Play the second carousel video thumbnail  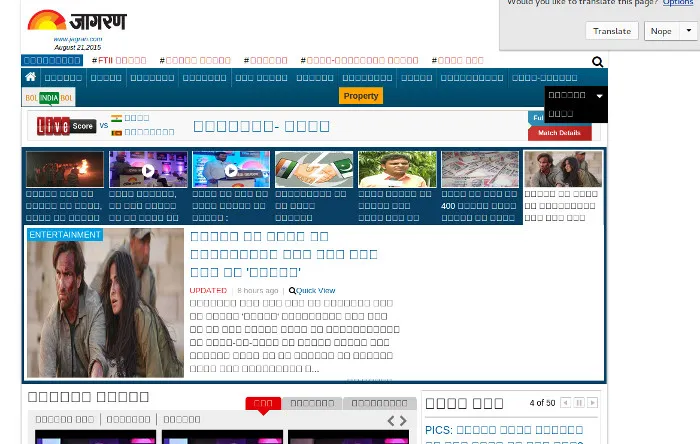click(x=148, y=169)
